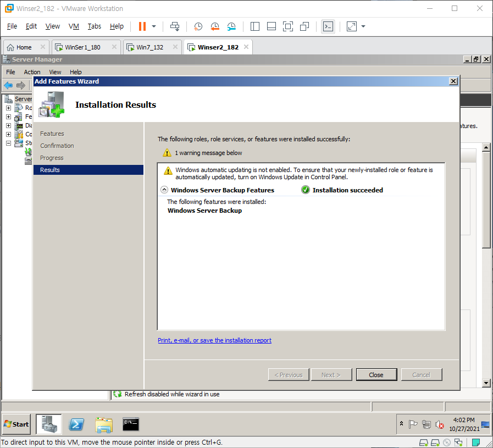Screen dimensions: 493x448
Task: Click Server Manager taskbar icon
Action: tap(49, 424)
